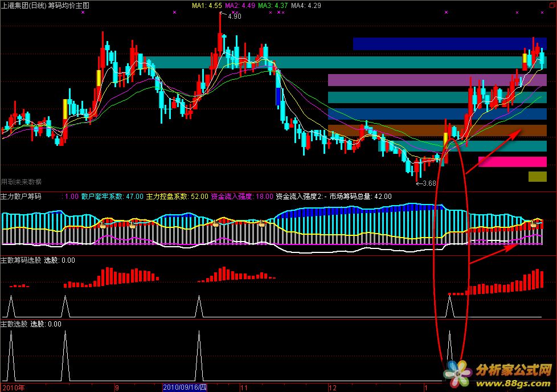Click the purple chip price band

tap(437, 80)
